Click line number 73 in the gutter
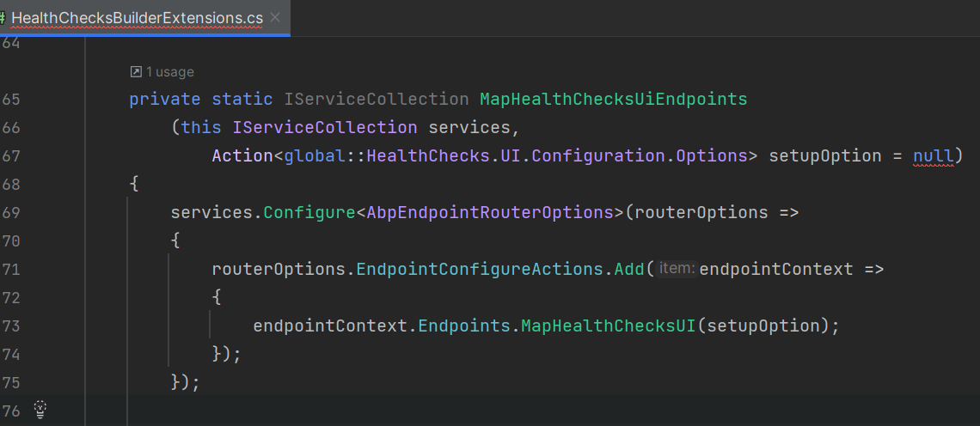This screenshot has height=426, width=980. click(12, 326)
